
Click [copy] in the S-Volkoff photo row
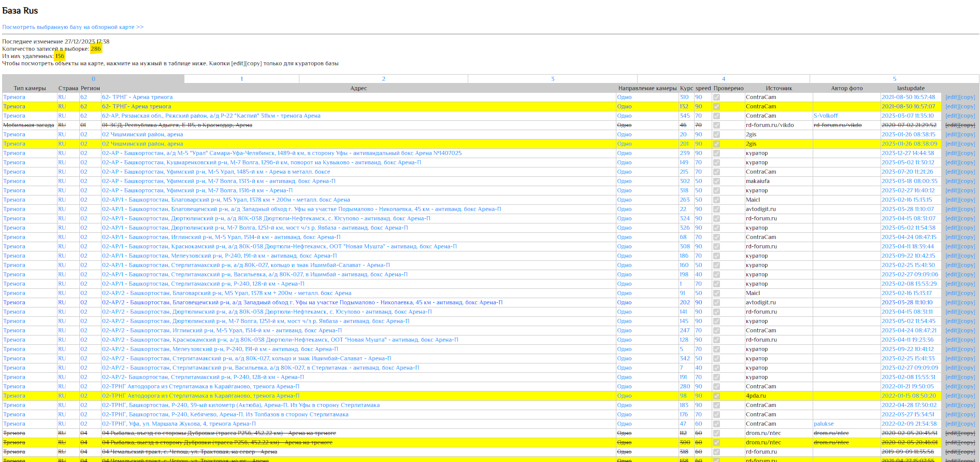pyautogui.click(x=968, y=116)
